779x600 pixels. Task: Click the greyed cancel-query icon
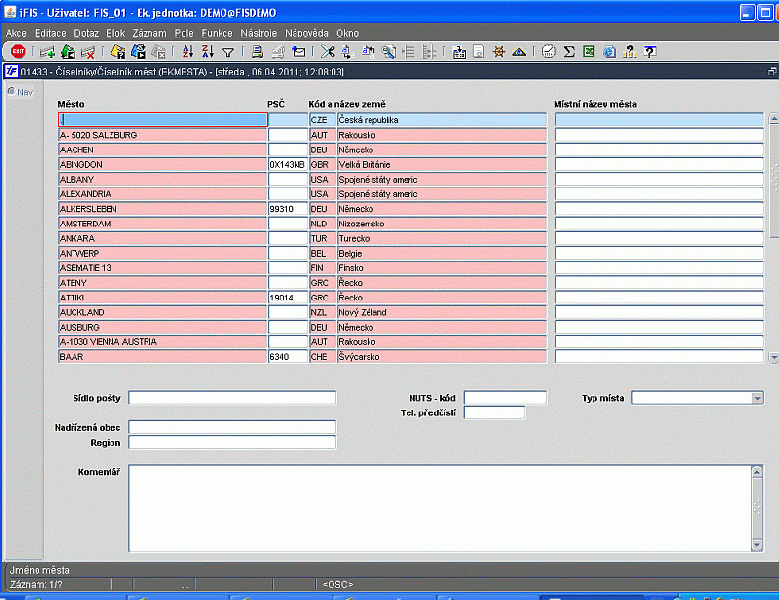[158, 52]
